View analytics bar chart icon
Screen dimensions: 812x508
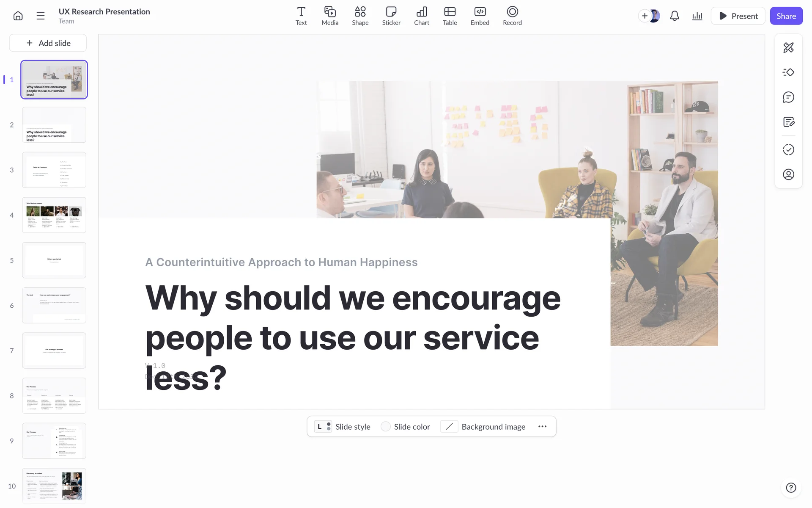click(697, 16)
